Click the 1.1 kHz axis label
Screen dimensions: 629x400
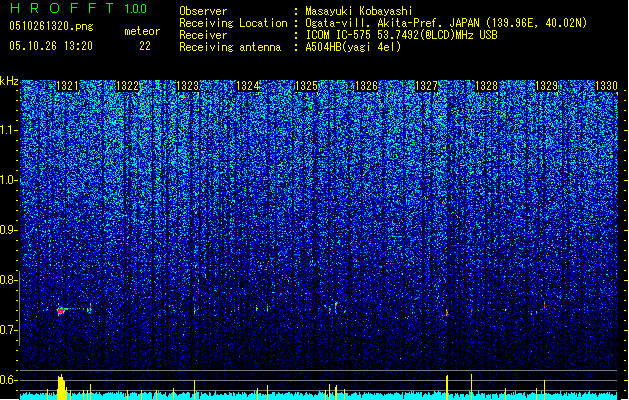(x=8, y=130)
